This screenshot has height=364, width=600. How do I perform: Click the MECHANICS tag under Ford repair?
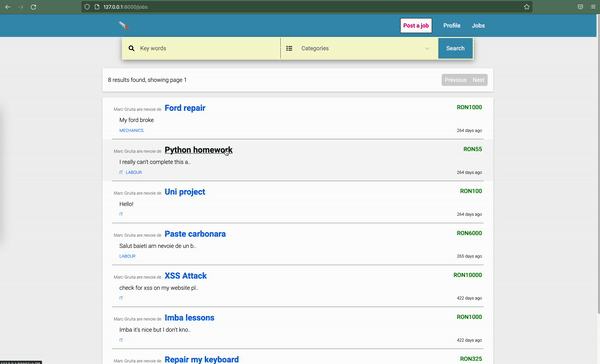pyautogui.click(x=131, y=131)
